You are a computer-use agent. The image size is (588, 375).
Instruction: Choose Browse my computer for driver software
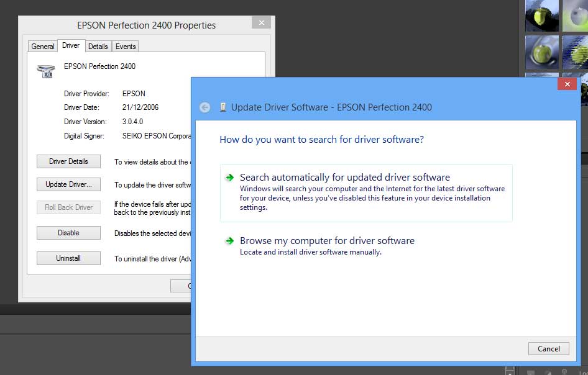click(x=327, y=241)
